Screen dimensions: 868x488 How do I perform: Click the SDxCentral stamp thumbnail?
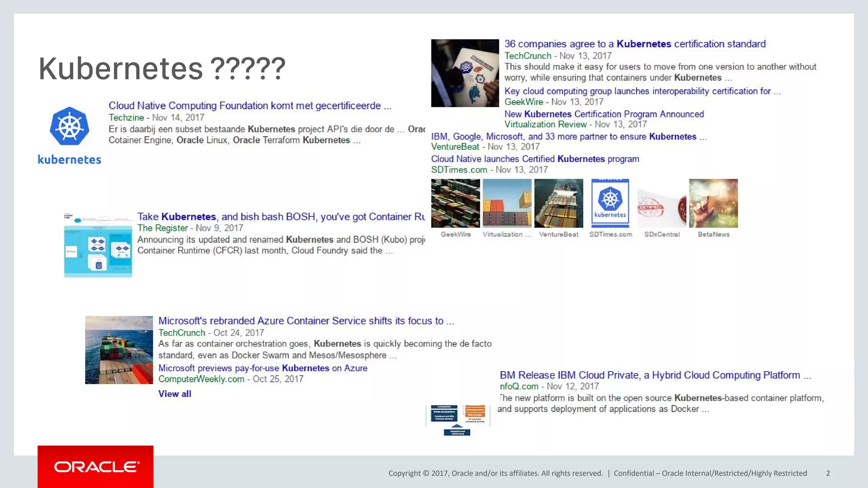662,203
